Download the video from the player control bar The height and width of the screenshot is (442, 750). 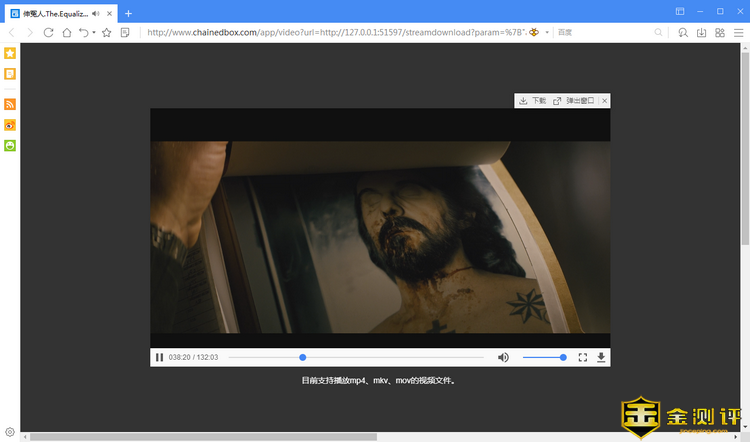point(601,357)
